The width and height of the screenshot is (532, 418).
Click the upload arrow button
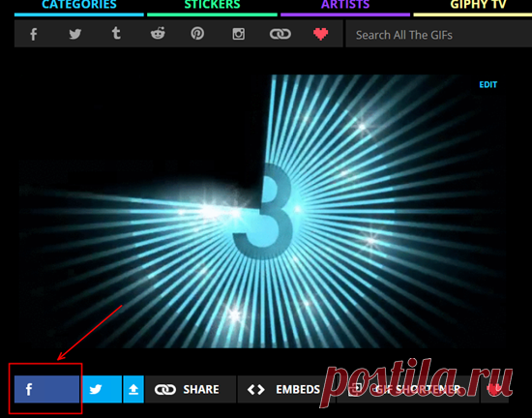(x=133, y=389)
